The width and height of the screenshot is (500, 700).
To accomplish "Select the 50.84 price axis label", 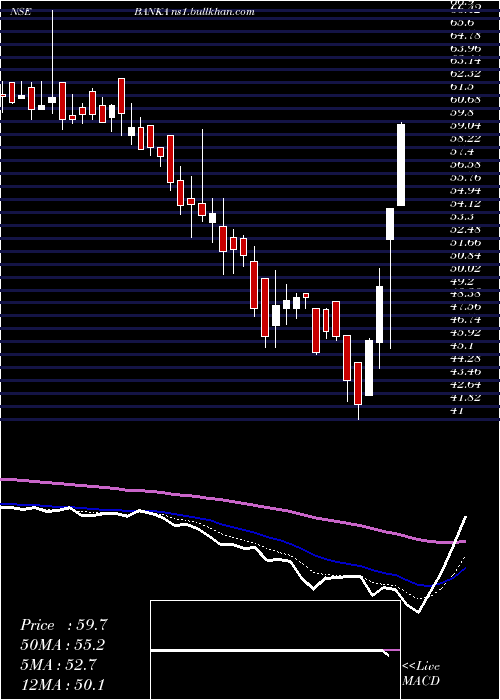I will click(x=467, y=255).
